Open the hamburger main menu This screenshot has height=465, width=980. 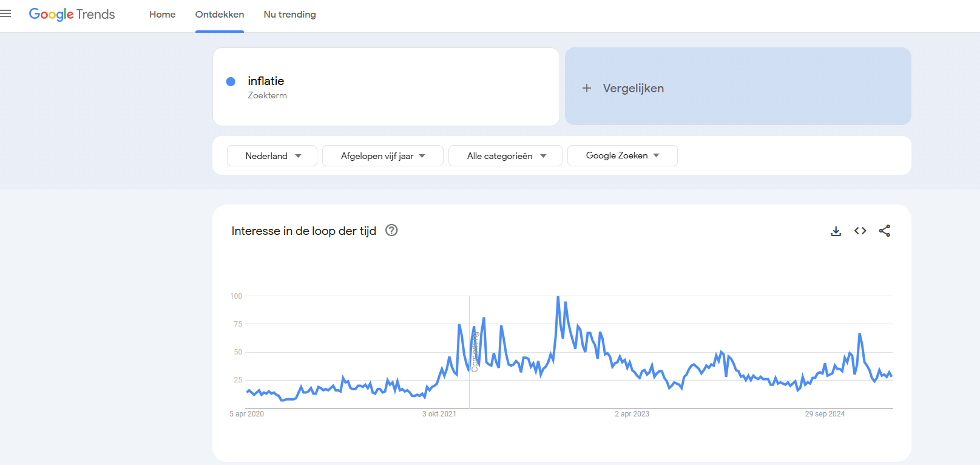coord(6,13)
